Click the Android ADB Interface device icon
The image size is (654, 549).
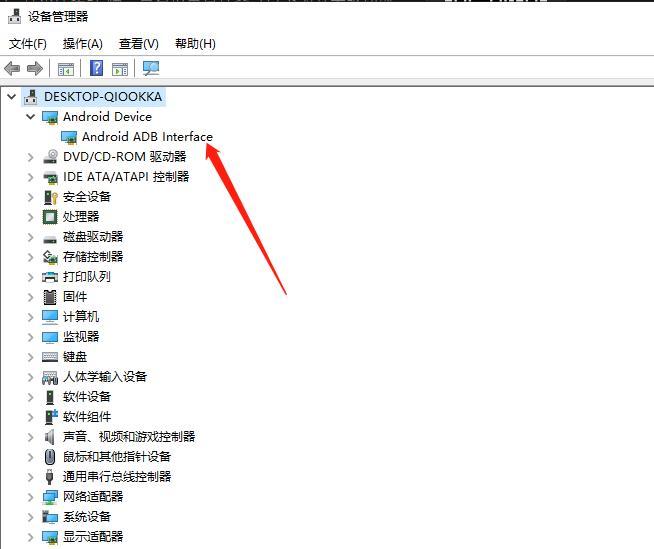[69, 137]
